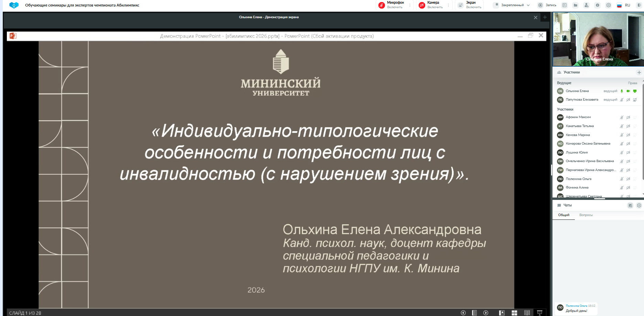This screenshot has width=644, height=316.
Task: Open the settings gear in top toolbar
Action: 609,5
